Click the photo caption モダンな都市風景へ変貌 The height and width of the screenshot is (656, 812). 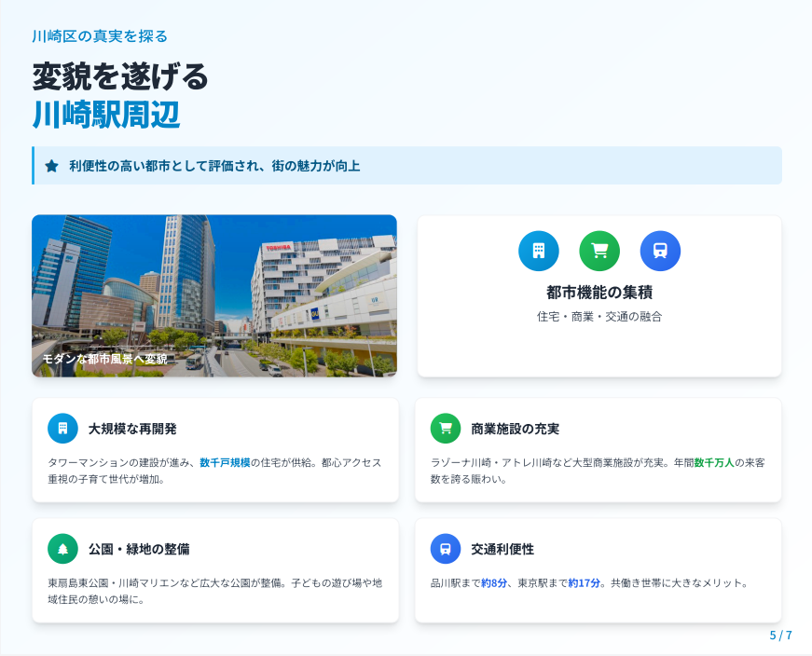coord(104,359)
